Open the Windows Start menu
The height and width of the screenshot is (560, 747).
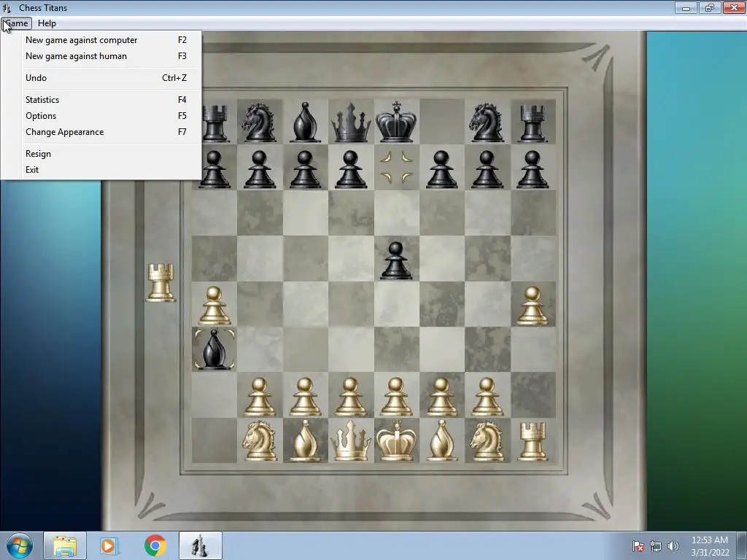click(19, 545)
